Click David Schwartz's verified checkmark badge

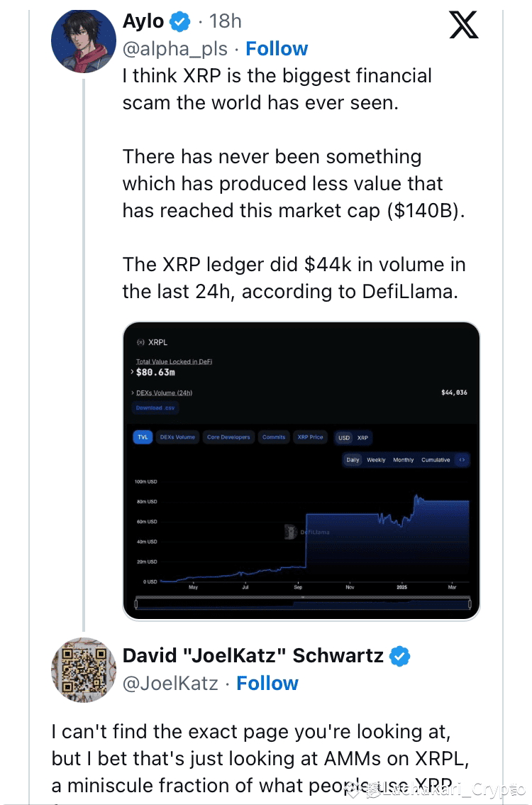[401, 657]
